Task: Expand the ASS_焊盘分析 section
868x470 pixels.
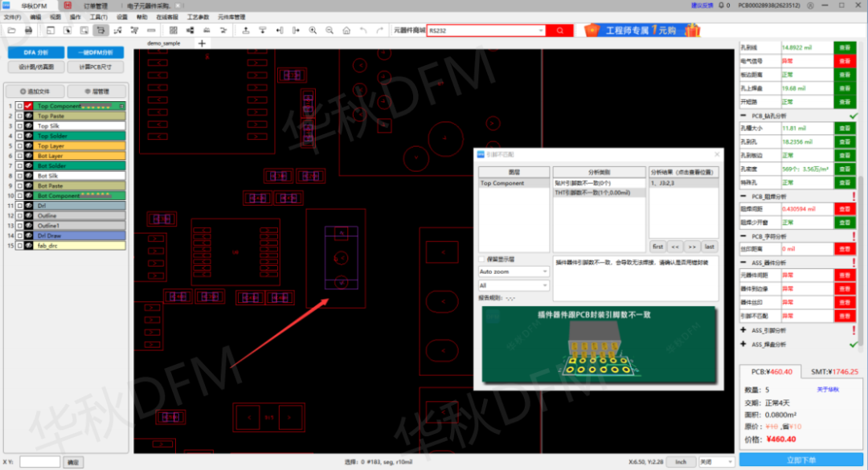Action: [743, 345]
